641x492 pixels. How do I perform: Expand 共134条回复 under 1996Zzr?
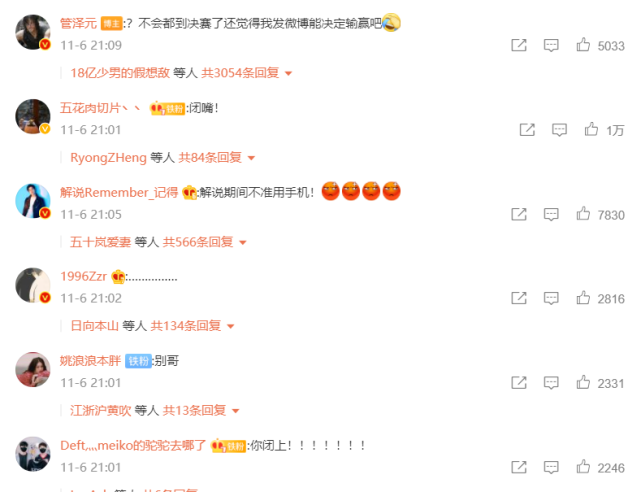coord(192,326)
